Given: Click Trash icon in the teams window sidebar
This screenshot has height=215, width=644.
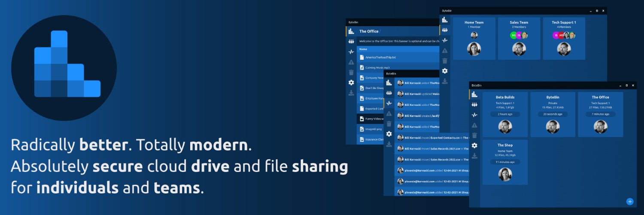Looking at the screenshot, I should coord(445,61).
